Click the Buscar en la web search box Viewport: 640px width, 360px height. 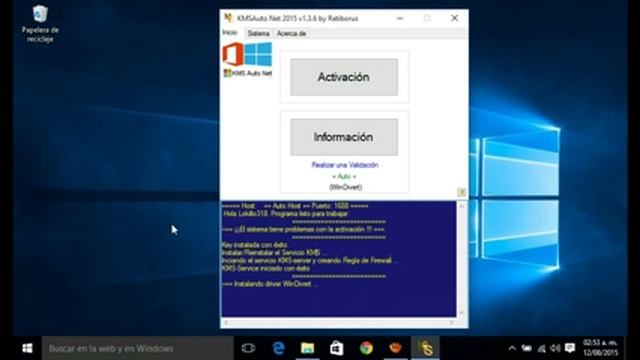(138, 348)
